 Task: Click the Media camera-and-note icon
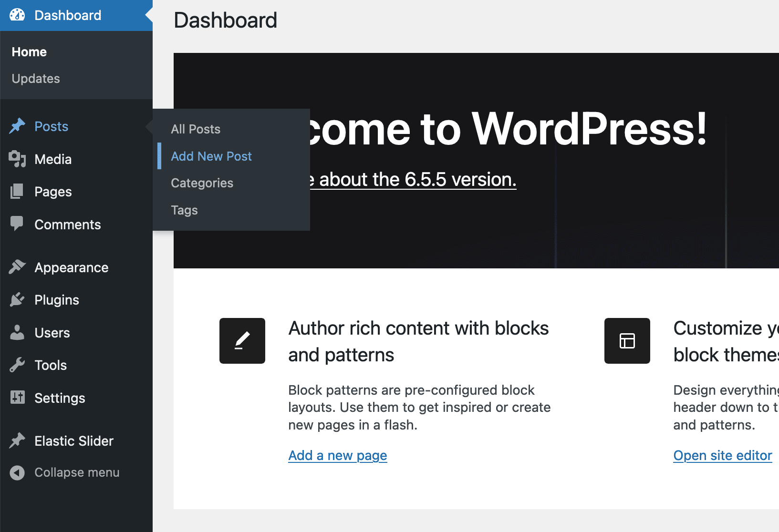point(17,159)
